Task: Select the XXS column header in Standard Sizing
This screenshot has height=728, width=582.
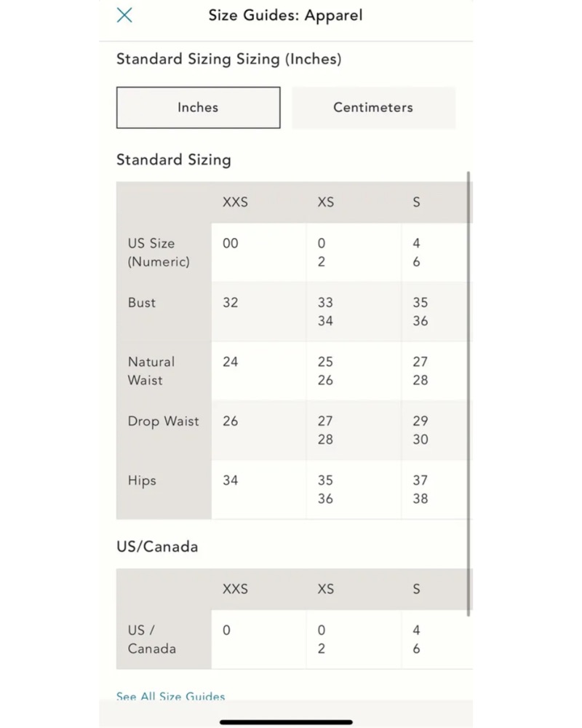Action: [x=235, y=202]
